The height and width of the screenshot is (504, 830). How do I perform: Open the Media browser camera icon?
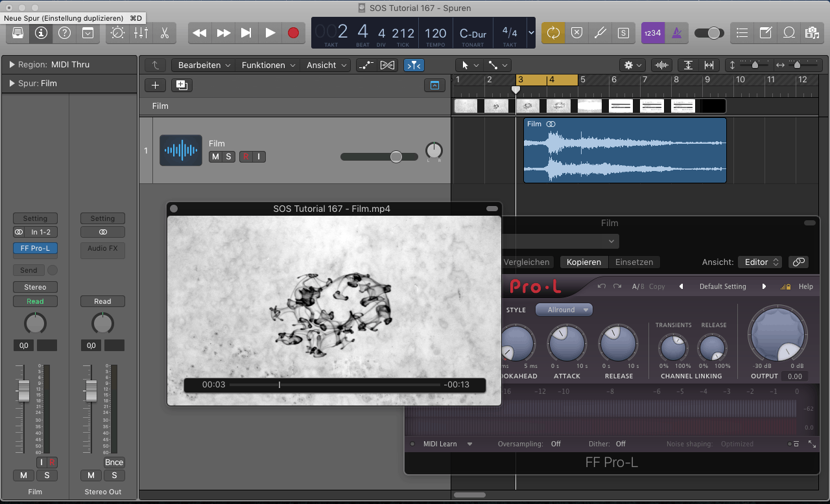(811, 33)
